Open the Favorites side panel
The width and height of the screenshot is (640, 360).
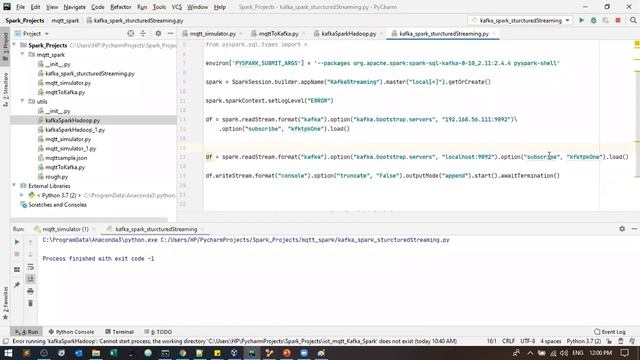pos(5,303)
